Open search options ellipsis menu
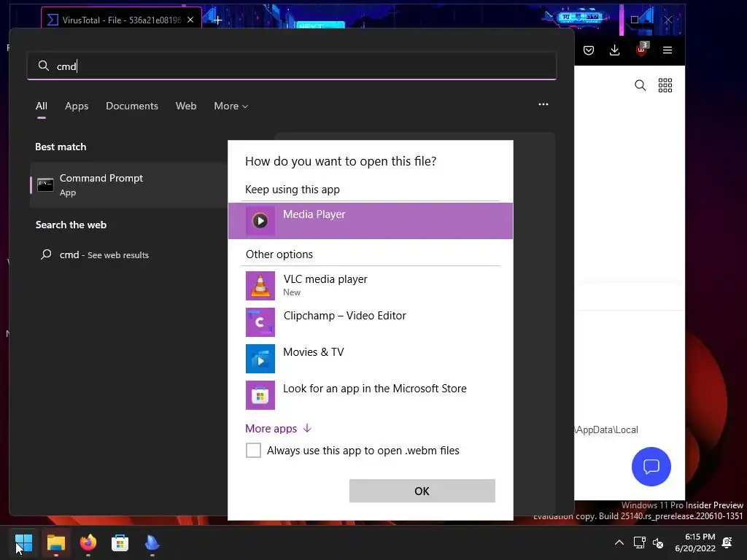The image size is (747, 560). point(543,104)
